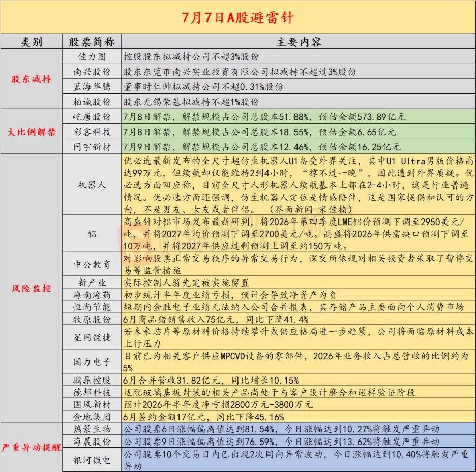Select the 机器人 topic cell
The image size is (476, 472).
pyautogui.click(x=92, y=185)
